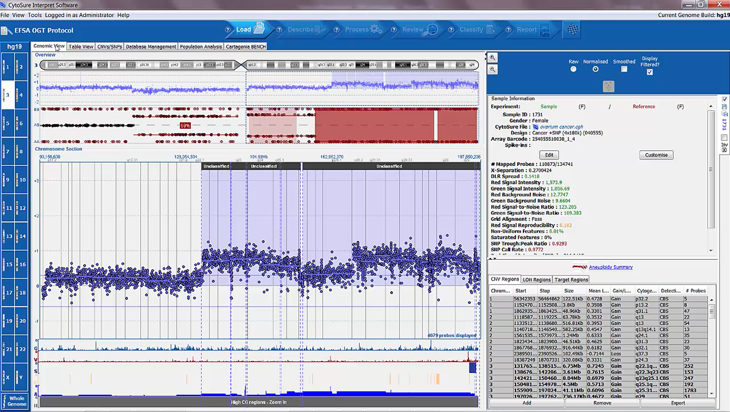Click help icon before Load step
Screen dimensions: 730x412
coord(228,29)
